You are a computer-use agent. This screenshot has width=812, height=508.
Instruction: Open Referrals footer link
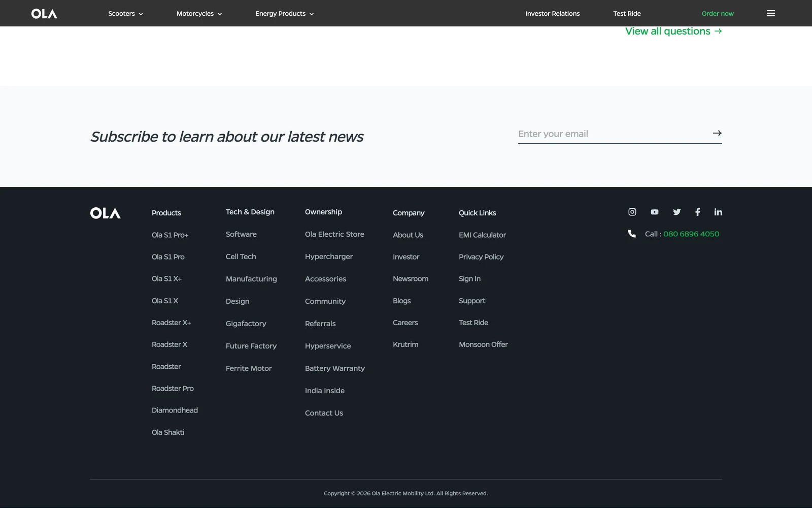pos(320,324)
